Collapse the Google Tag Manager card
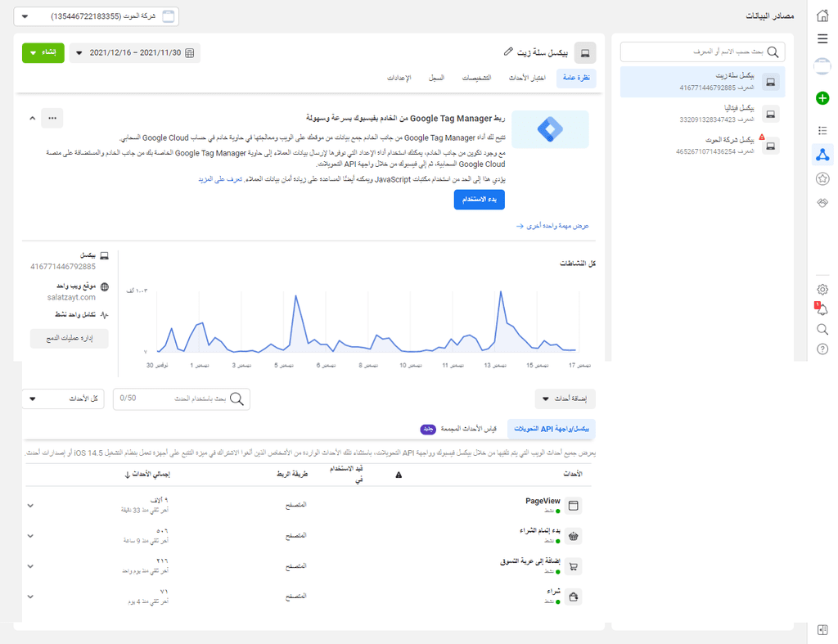Screen dimensions: 838x644 [33, 118]
